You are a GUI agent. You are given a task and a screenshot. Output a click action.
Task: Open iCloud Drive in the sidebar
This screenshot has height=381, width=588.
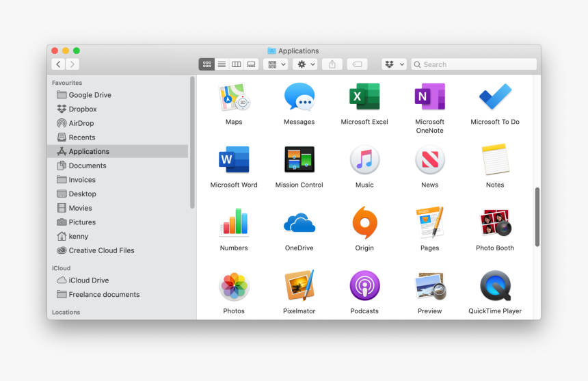point(118,280)
